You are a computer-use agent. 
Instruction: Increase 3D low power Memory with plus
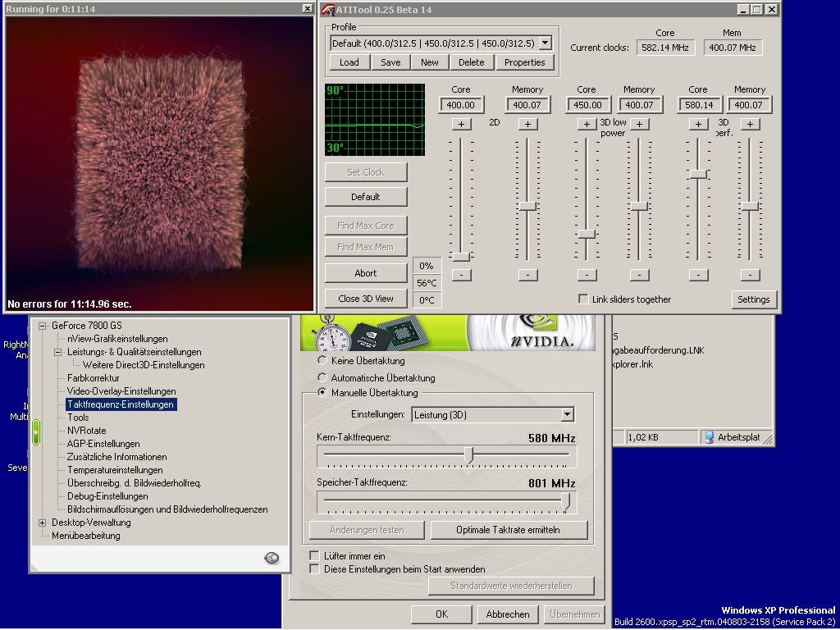[x=639, y=125]
